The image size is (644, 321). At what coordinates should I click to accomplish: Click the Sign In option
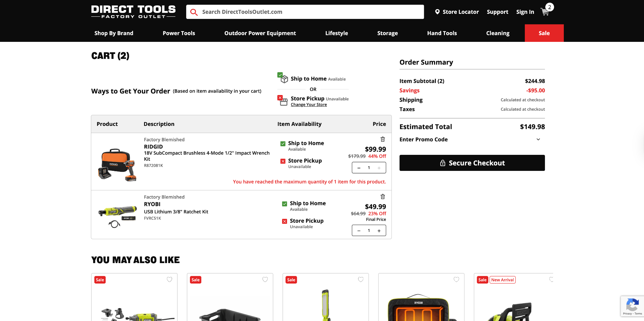click(525, 12)
